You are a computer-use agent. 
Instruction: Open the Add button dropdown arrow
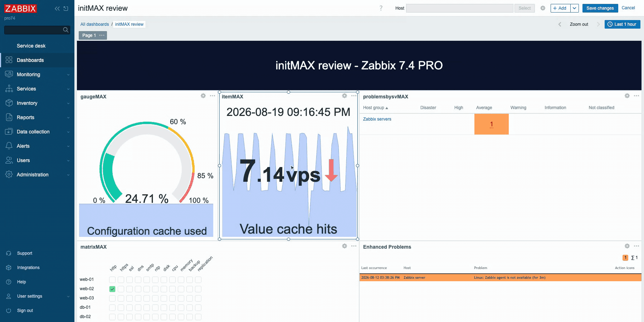[x=575, y=8]
